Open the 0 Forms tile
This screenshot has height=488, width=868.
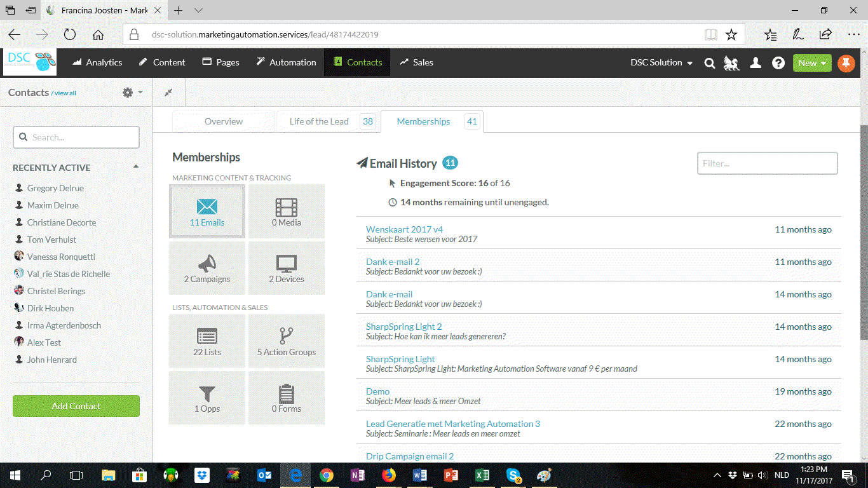tap(286, 398)
